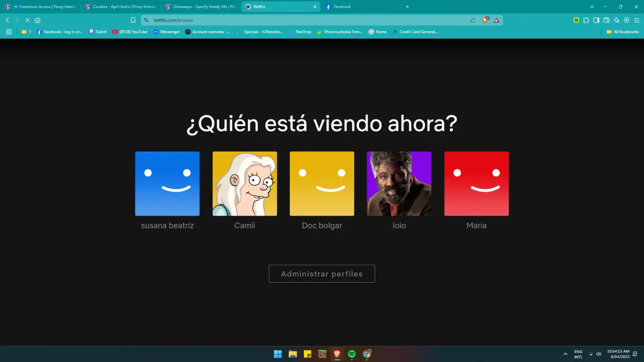This screenshot has width=644, height=362.
Task: Open the browser home page icon
Action: point(37,20)
